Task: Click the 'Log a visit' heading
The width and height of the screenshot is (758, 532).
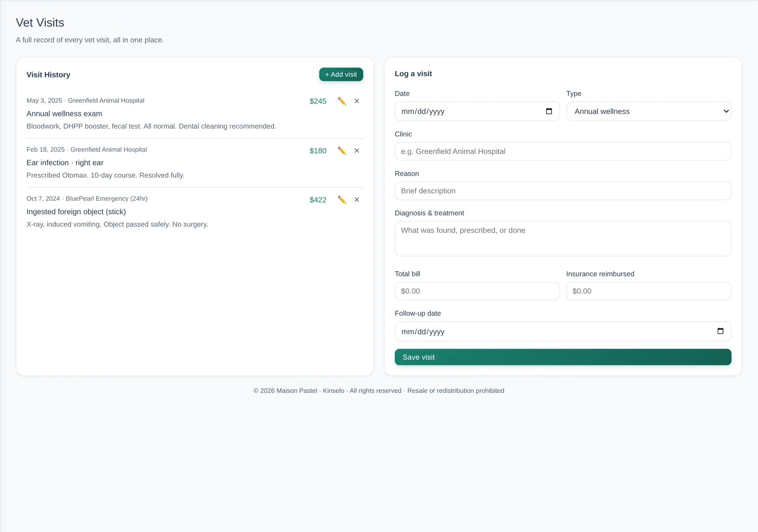Action: pyautogui.click(x=414, y=73)
